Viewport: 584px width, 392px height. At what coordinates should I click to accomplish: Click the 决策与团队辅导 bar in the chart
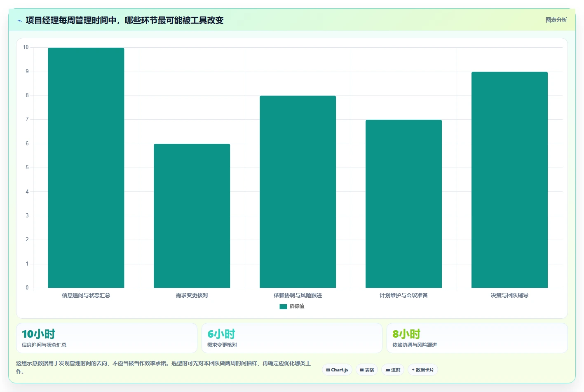click(509, 180)
